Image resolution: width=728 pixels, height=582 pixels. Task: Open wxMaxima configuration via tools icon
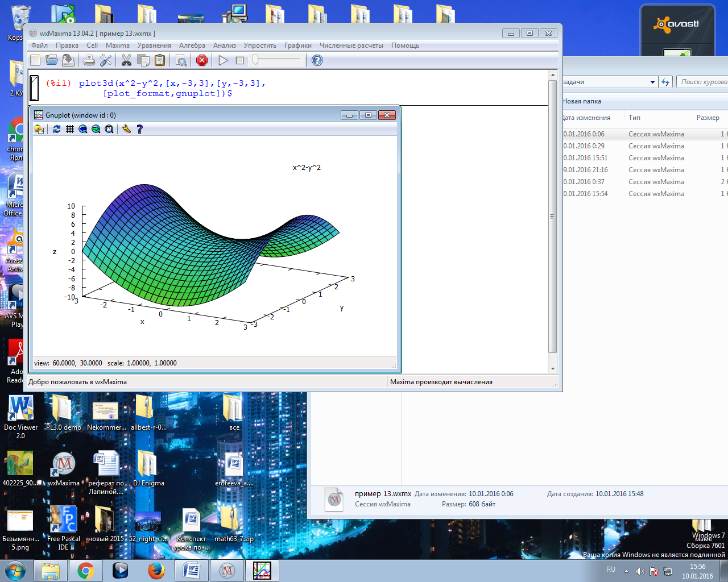click(x=106, y=60)
